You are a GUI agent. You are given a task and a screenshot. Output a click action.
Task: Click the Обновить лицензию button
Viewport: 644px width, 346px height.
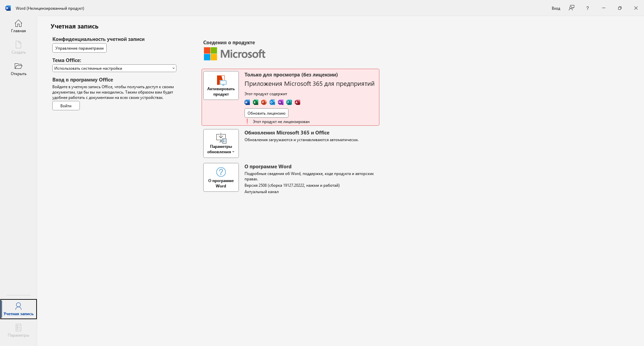[x=266, y=113]
